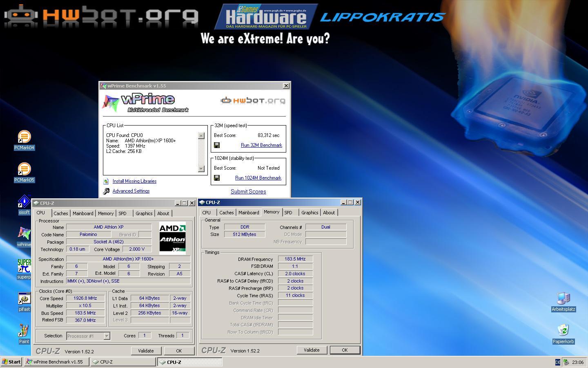Click the CAS# Latency 2.0 clocks field

[295, 274]
